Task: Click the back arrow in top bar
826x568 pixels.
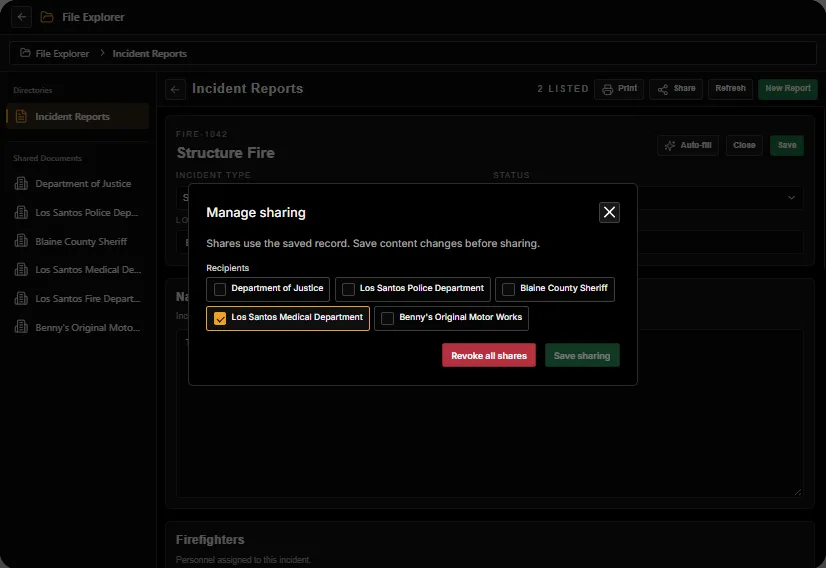Action: [x=22, y=17]
